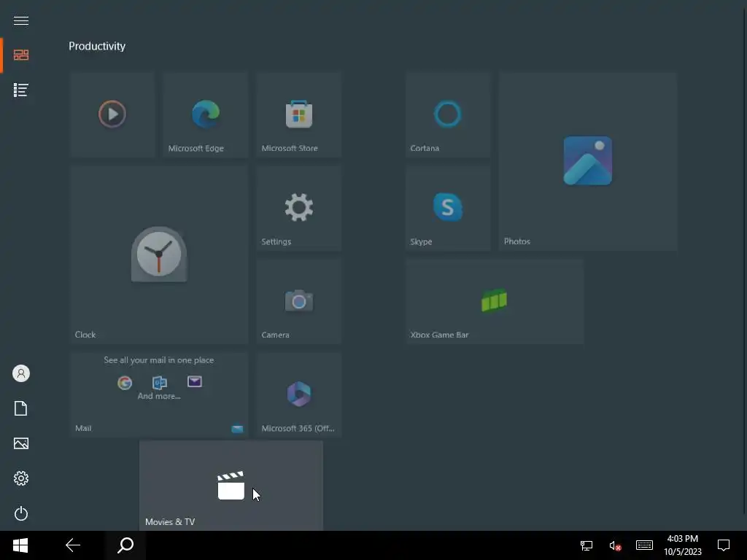The height and width of the screenshot is (560, 747).
Task: Click the Google icon in the Mail tile
Action: tap(124, 382)
